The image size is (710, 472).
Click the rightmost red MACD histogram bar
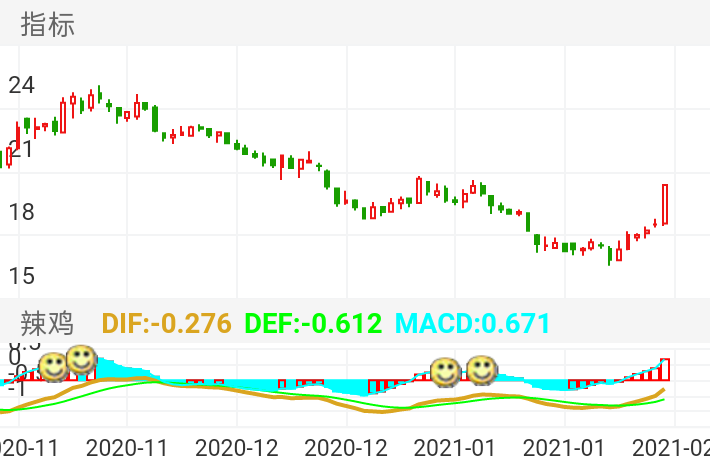(x=665, y=369)
